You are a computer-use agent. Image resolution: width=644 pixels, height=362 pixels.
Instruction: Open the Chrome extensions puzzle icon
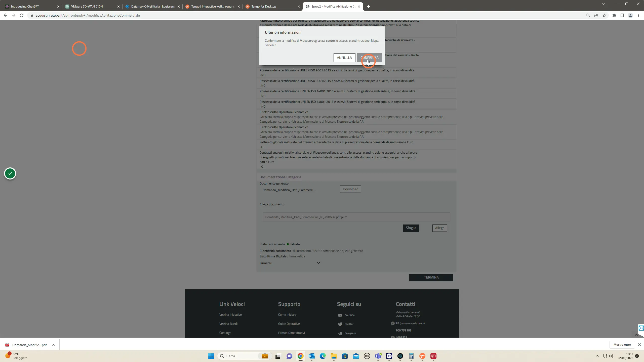coord(614,15)
